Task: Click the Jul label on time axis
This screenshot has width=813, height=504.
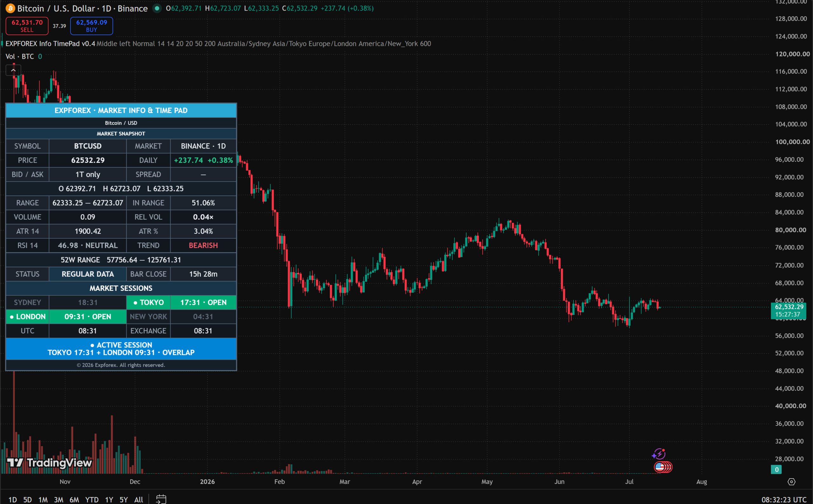Action: point(629,482)
